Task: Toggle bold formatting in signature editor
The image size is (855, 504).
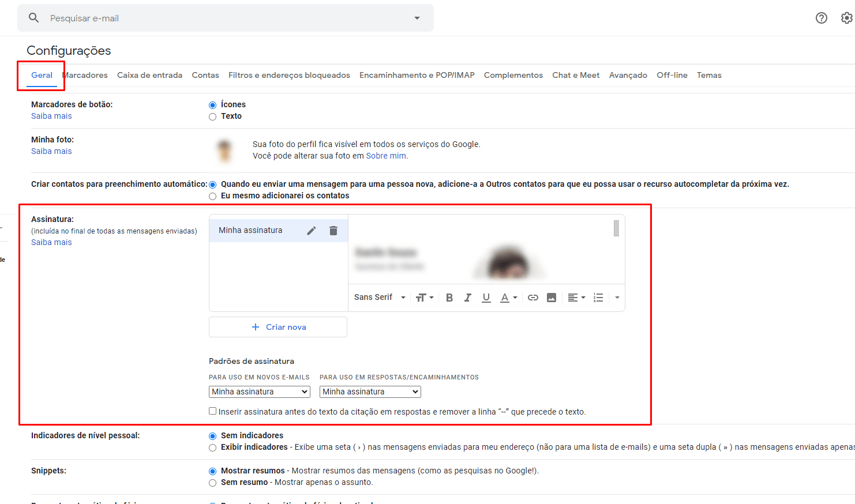Action: (x=449, y=298)
